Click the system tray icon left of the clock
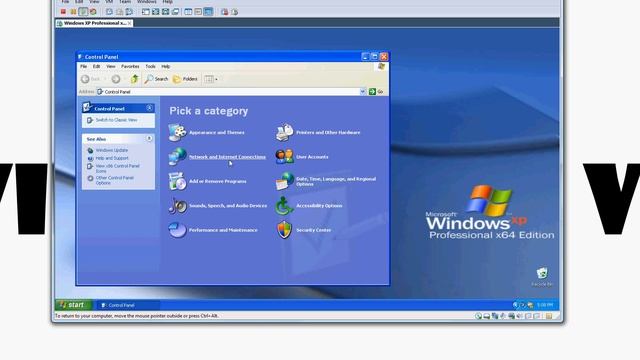 [530, 305]
